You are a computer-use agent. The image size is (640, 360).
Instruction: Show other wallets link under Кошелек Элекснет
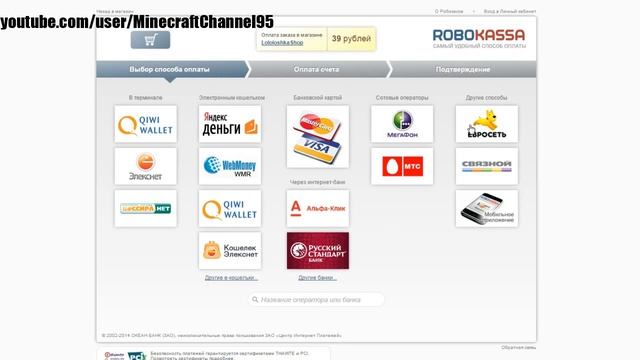(x=231, y=278)
